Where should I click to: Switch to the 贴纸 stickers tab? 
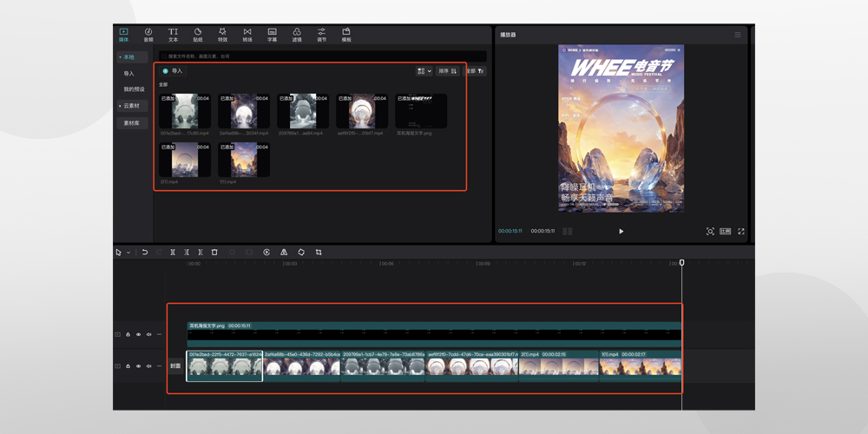click(198, 35)
